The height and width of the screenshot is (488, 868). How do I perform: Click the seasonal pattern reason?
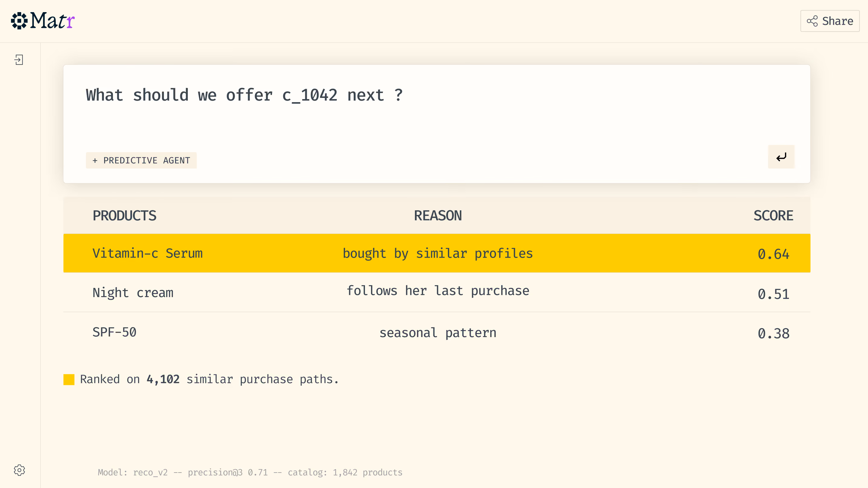[438, 333]
